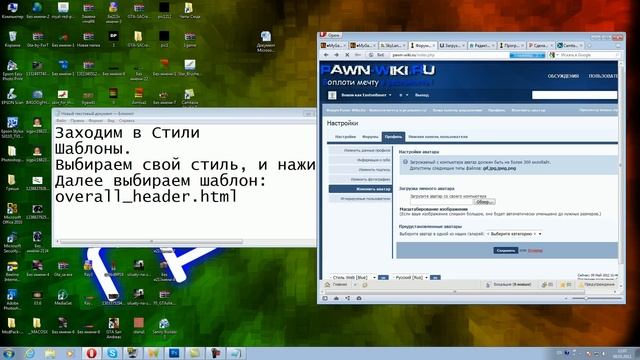Open Windows Explorer folder in taskbar
Image resolution: width=640 pixels, height=360 pixels.
click(50, 353)
